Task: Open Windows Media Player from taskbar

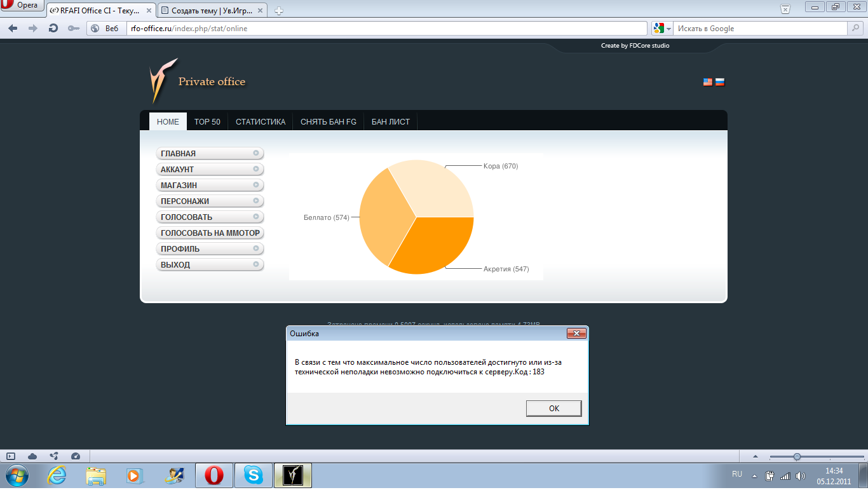Action: pyautogui.click(x=135, y=475)
